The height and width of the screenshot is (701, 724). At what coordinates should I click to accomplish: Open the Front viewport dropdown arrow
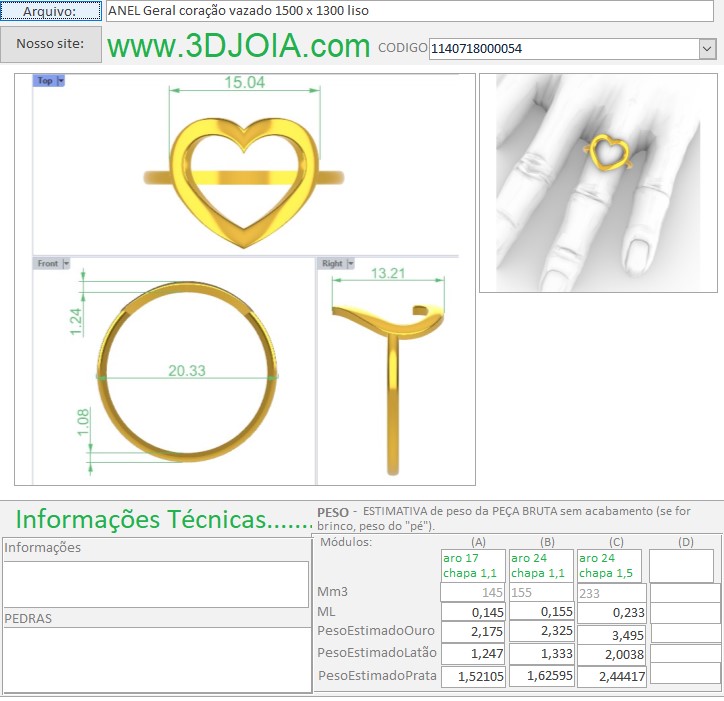[66, 264]
